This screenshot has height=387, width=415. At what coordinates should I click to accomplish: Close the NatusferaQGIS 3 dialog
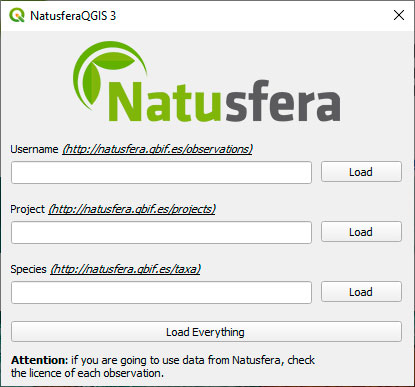(399, 15)
